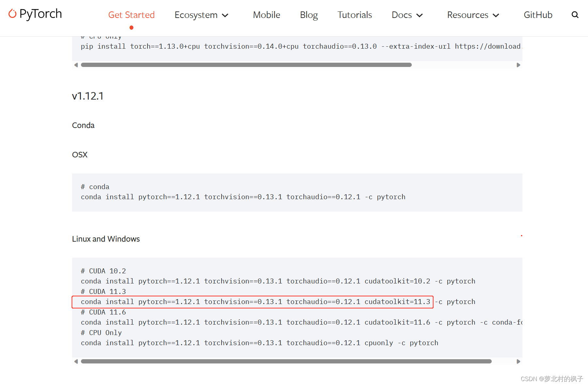The image size is (588, 385).
Task: Click left arrow of pip code scrollbar
Action: click(76, 65)
